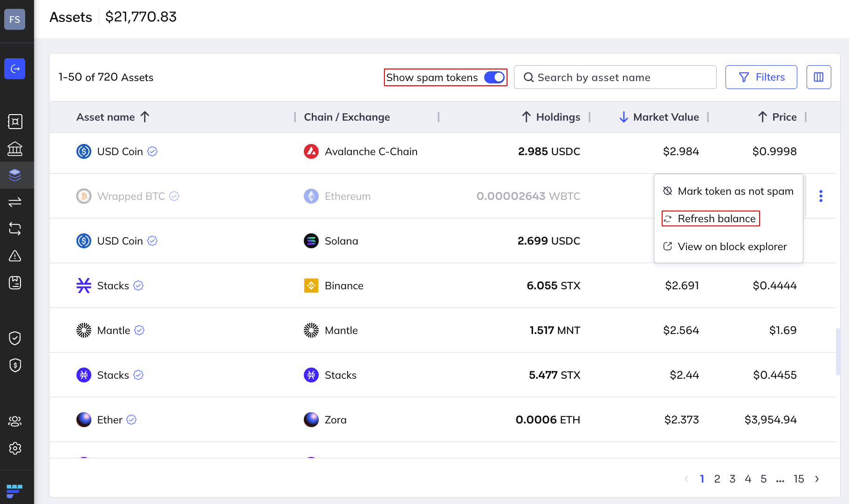Open the Filters button
This screenshot has width=849, height=504.
point(761,77)
